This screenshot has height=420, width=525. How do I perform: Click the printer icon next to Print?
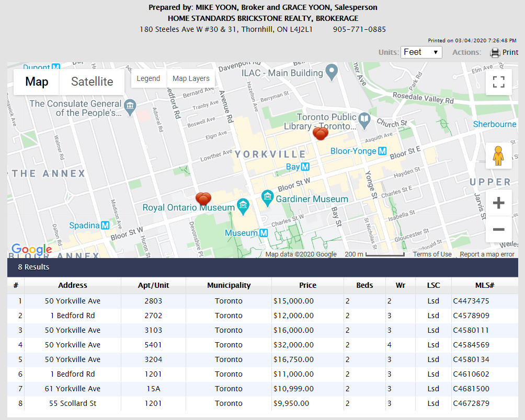click(x=495, y=52)
